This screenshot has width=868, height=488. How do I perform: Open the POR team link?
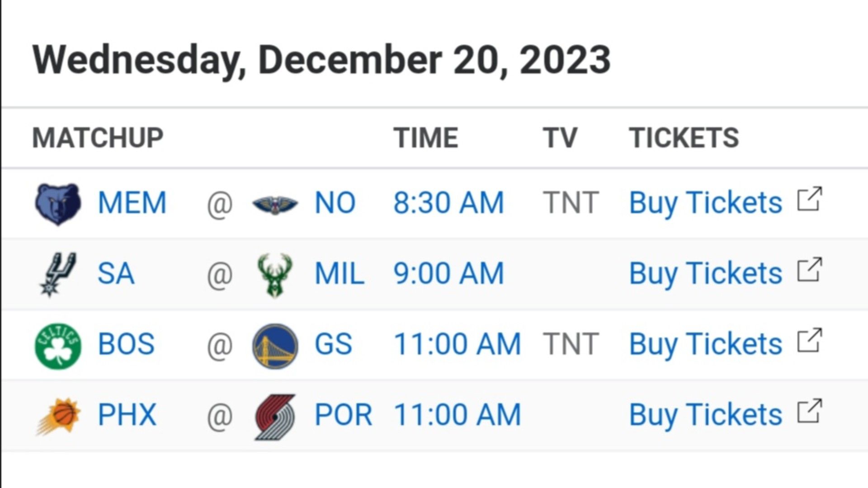click(x=343, y=415)
